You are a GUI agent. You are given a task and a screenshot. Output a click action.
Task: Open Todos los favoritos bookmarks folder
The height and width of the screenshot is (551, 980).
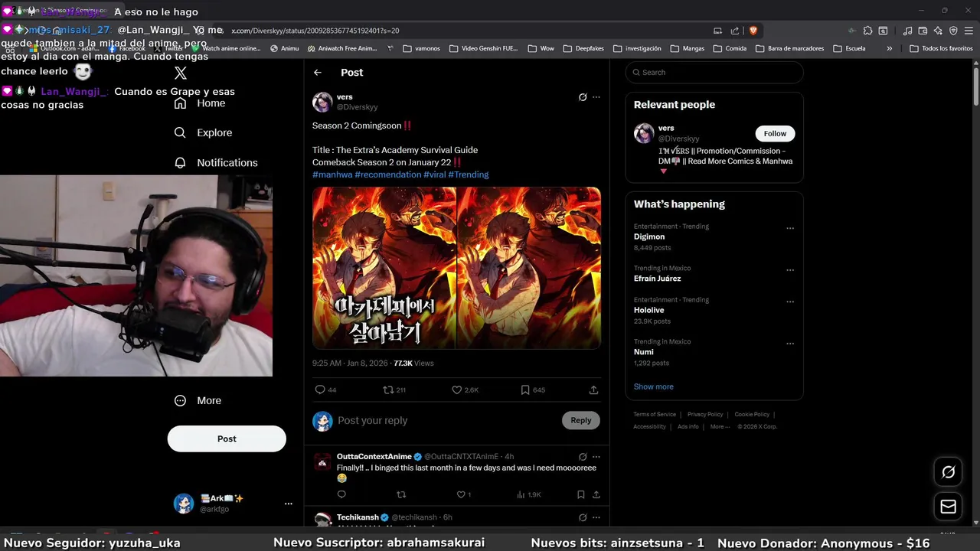click(x=942, y=48)
